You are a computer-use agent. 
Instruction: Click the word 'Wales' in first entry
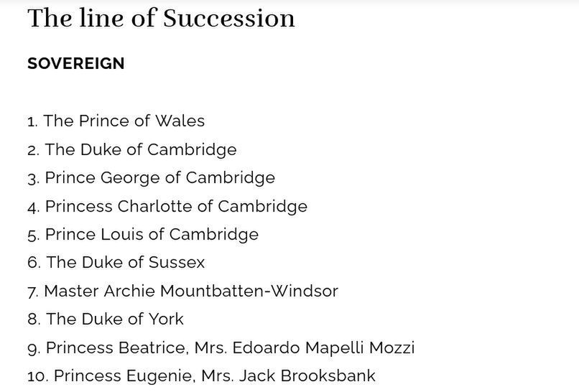pos(180,121)
